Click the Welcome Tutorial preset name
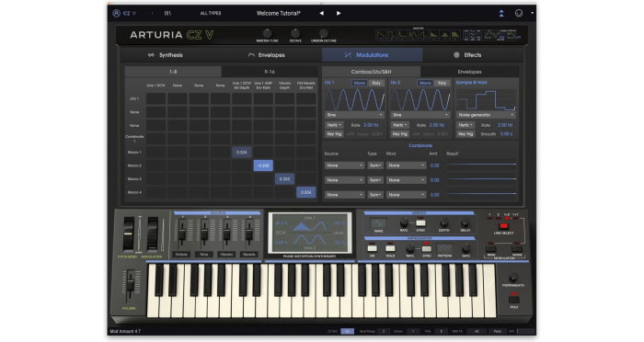The width and height of the screenshot is (644, 342). coord(279,13)
